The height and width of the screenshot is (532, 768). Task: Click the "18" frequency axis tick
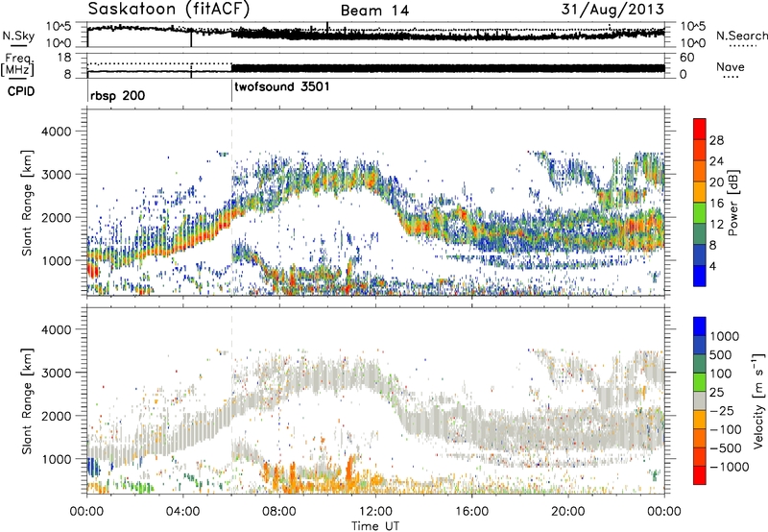64,58
